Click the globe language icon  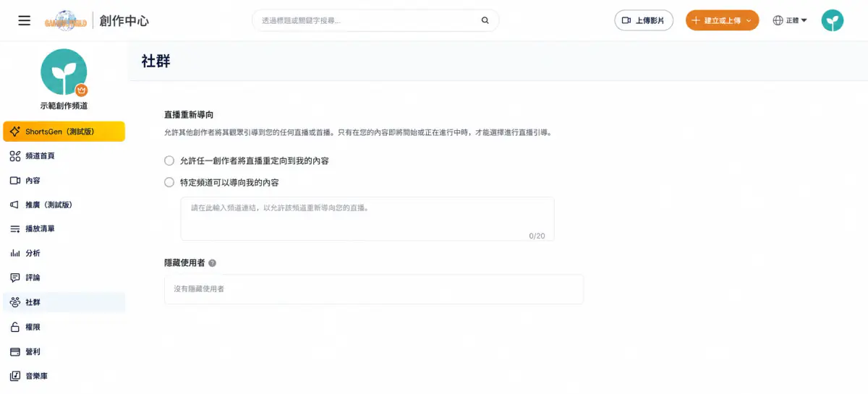[x=778, y=20]
